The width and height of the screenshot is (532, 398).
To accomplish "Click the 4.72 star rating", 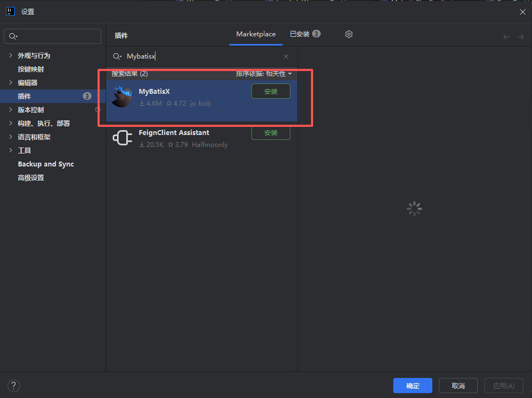I will point(176,103).
